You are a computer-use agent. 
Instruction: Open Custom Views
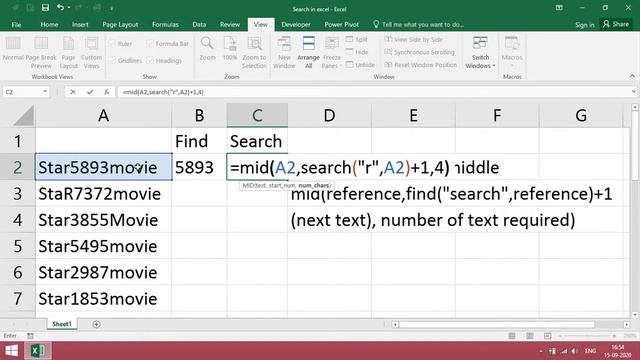tap(91, 53)
